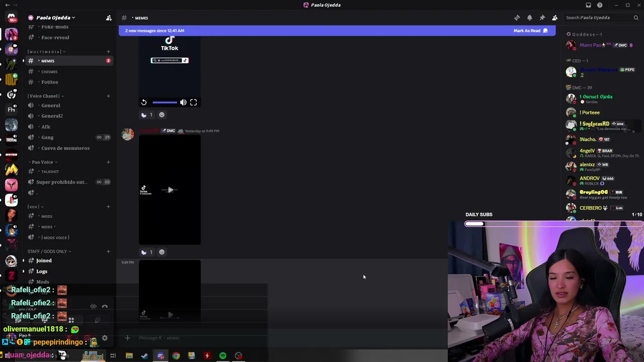This screenshot has height=362, width=644.
Task: Create channel in STAFF / GODS ONLY category
Action: pyautogui.click(x=108, y=251)
